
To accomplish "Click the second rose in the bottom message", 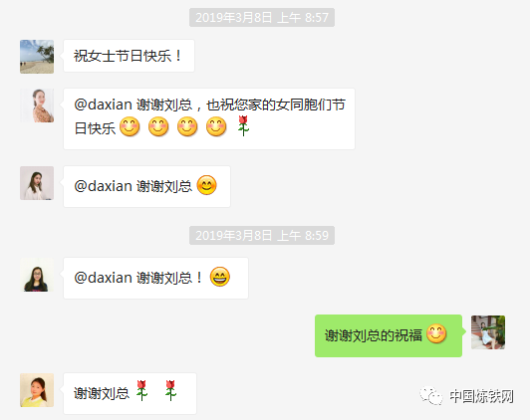I will coord(170,390).
